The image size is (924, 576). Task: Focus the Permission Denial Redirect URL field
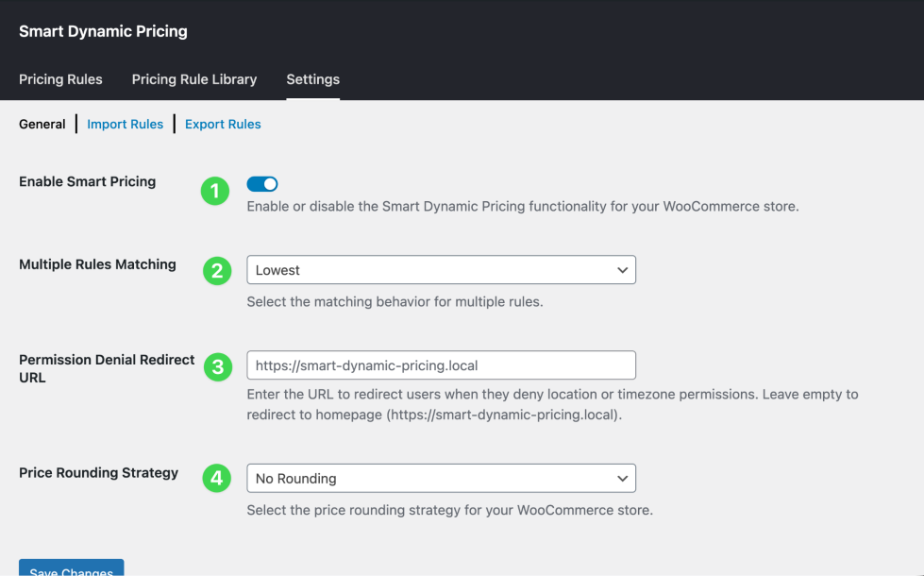pyautogui.click(x=441, y=365)
